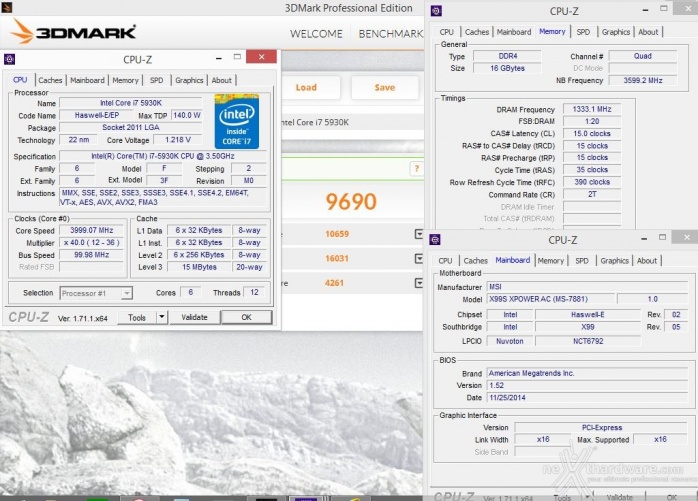The width and height of the screenshot is (698, 501).
Task: Select Caches tab in the CPU-Z CPU window
Action: [50, 80]
